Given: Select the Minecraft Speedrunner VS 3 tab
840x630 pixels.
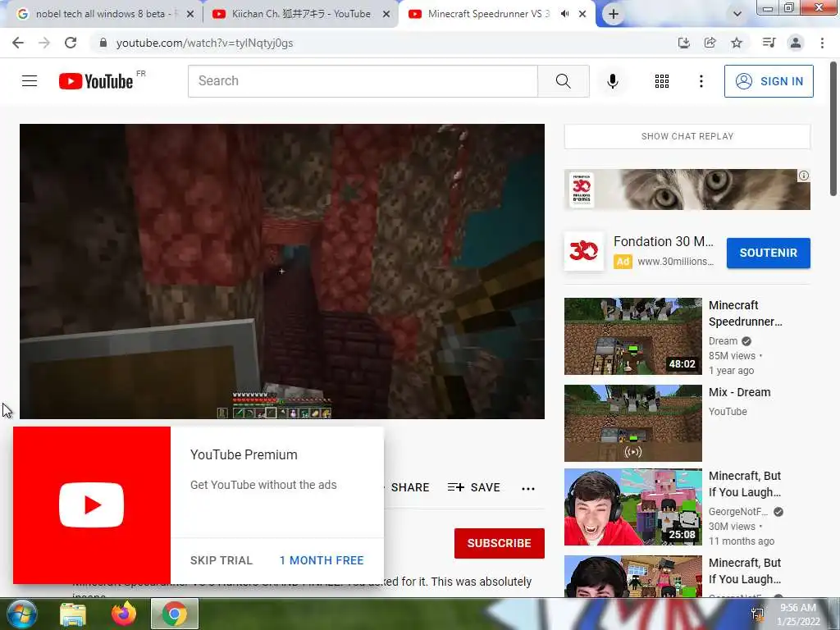Looking at the screenshot, I should click(x=489, y=14).
